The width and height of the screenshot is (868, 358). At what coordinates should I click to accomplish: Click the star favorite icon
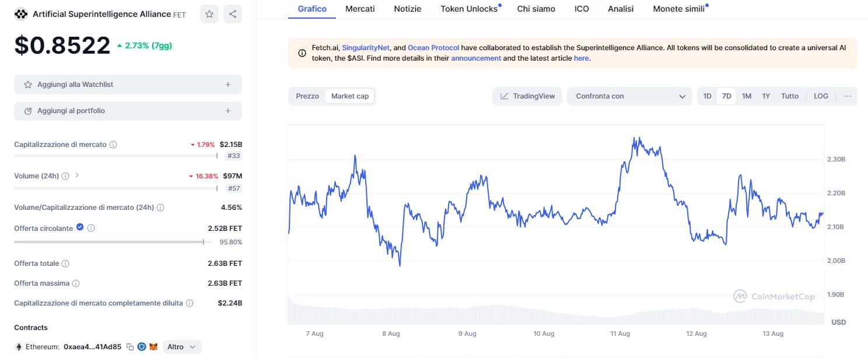pyautogui.click(x=209, y=14)
